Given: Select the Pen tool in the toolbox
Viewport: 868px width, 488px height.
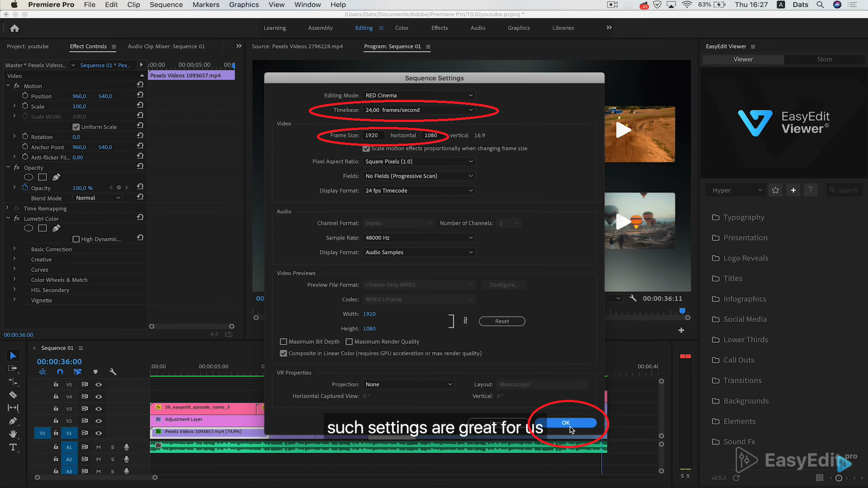Looking at the screenshot, I should (x=13, y=421).
